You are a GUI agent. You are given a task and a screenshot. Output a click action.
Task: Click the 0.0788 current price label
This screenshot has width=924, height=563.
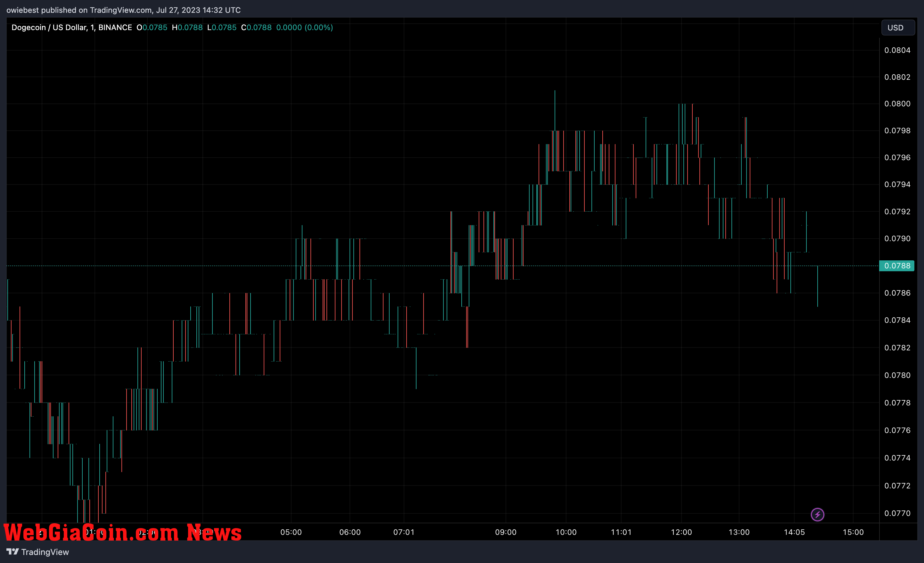pos(897,265)
